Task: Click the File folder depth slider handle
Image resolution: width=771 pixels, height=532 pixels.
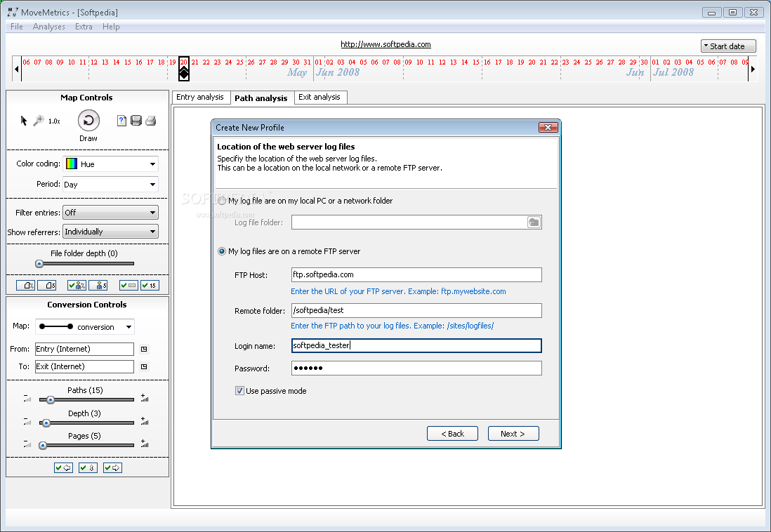Action: (x=39, y=264)
